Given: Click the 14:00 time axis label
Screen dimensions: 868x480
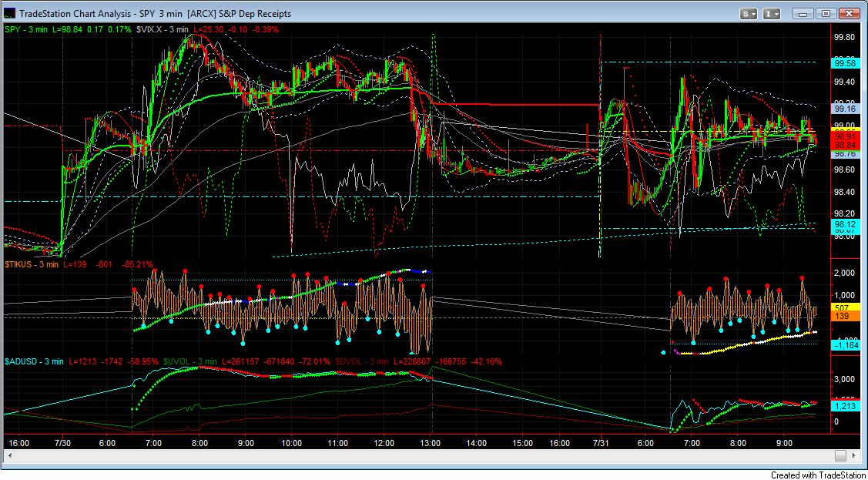Looking at the screenshot, I should coord(477,443).
